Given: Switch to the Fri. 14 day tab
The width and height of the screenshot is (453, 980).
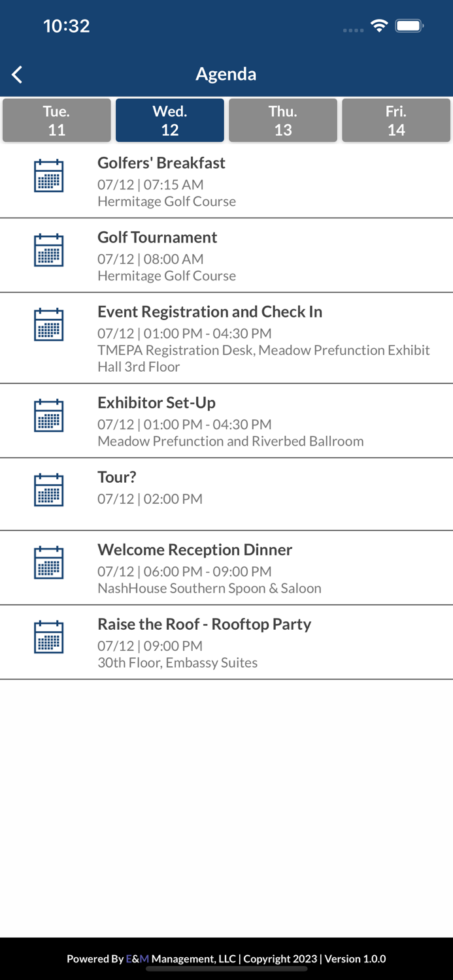Looking at the screenshot, I should click(396, 120).
